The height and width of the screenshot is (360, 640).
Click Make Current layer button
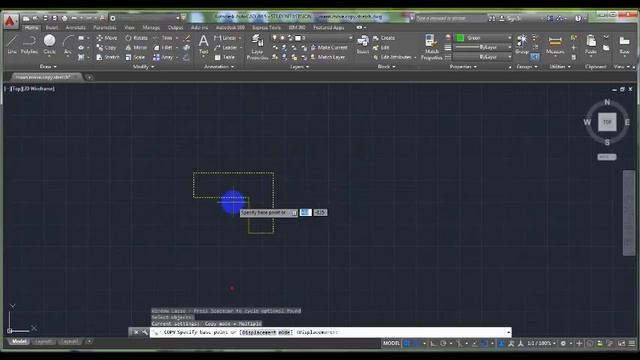pyautogui.click(x=329, y=48)
